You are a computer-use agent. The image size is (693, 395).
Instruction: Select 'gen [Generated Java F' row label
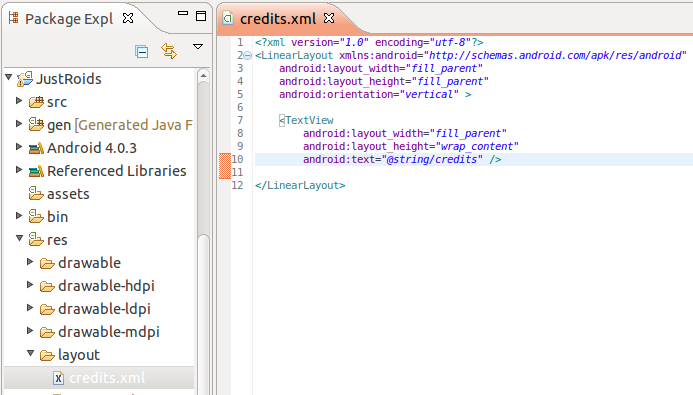[x=120, y=125]
